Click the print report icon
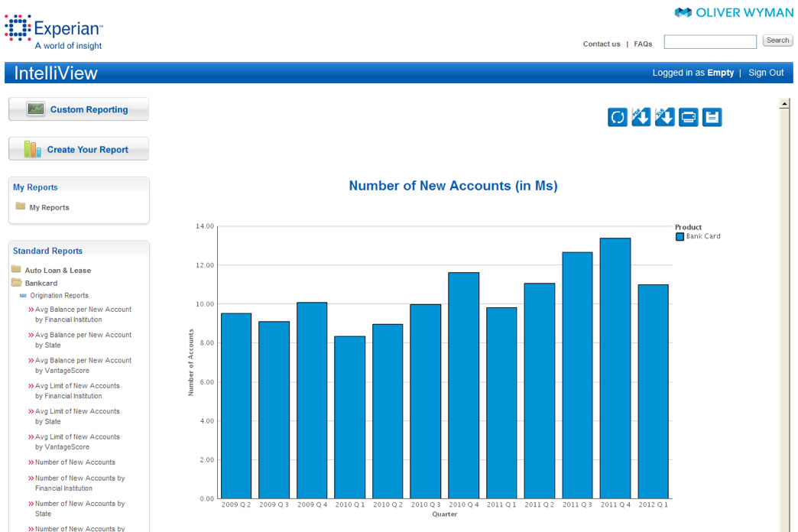798x532 pixels. [689, 117]
